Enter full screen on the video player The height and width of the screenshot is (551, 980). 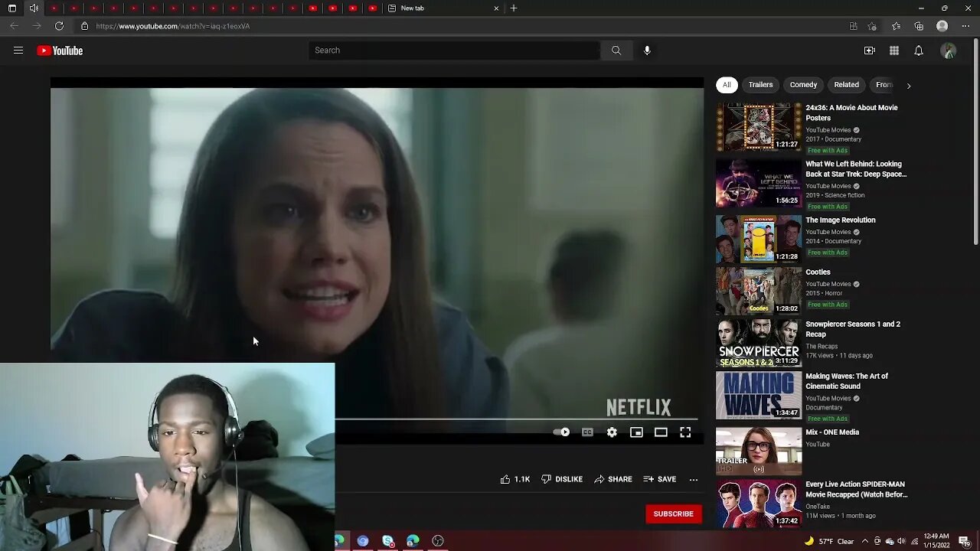(x=685, y=432)
